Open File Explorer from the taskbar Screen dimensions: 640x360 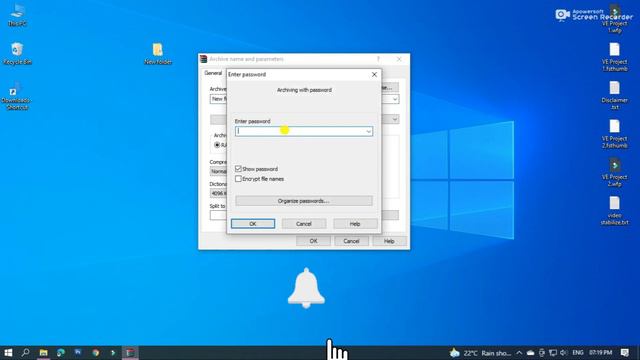coord(43,353)
